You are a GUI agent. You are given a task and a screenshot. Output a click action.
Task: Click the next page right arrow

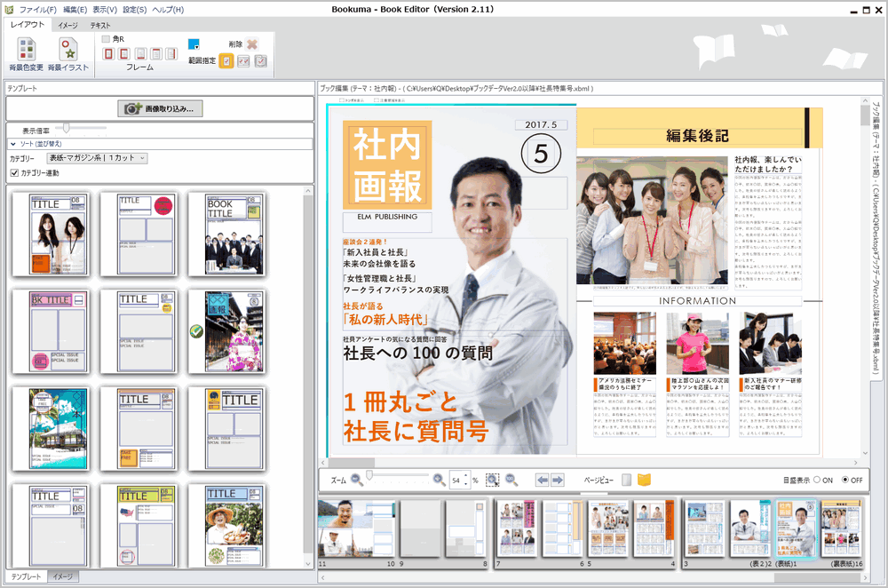558,480
